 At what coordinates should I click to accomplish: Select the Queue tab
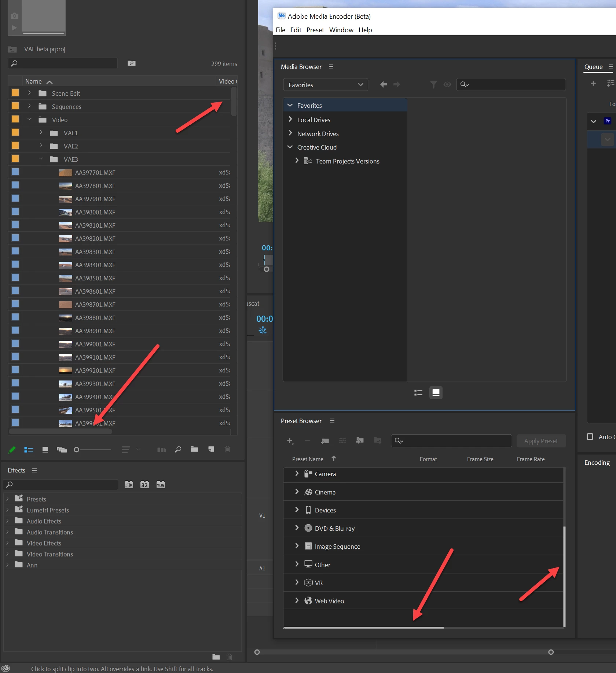(x=593, y=67)
